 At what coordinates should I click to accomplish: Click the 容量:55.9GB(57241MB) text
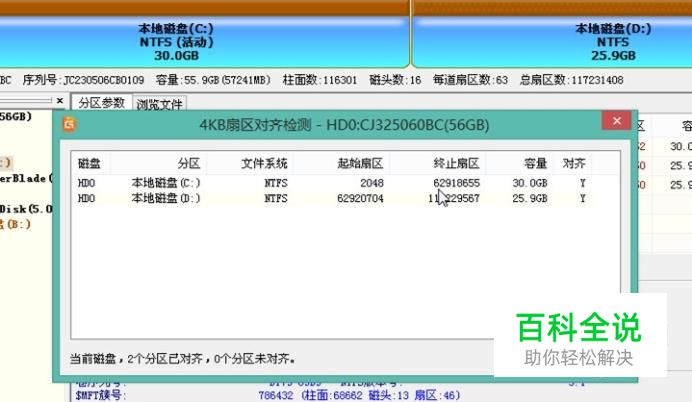(213, 80)
